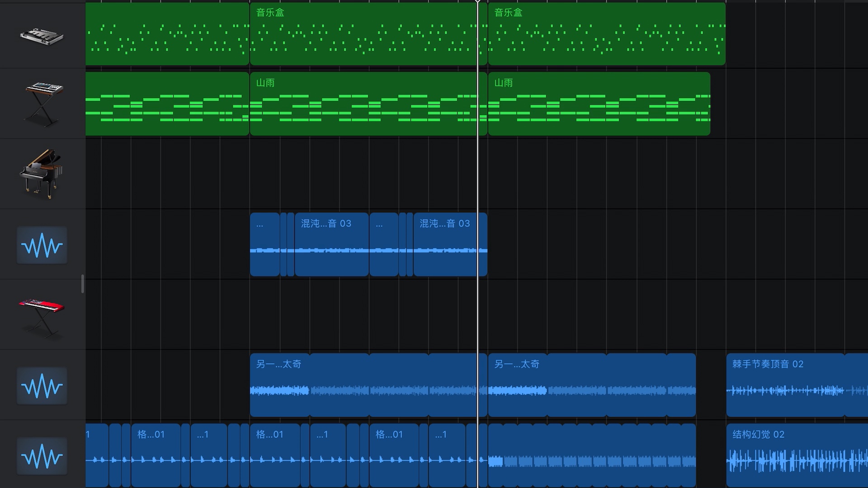Select the first 另一...太奇 audio region
868x488 pixels.
click(368, 385)
